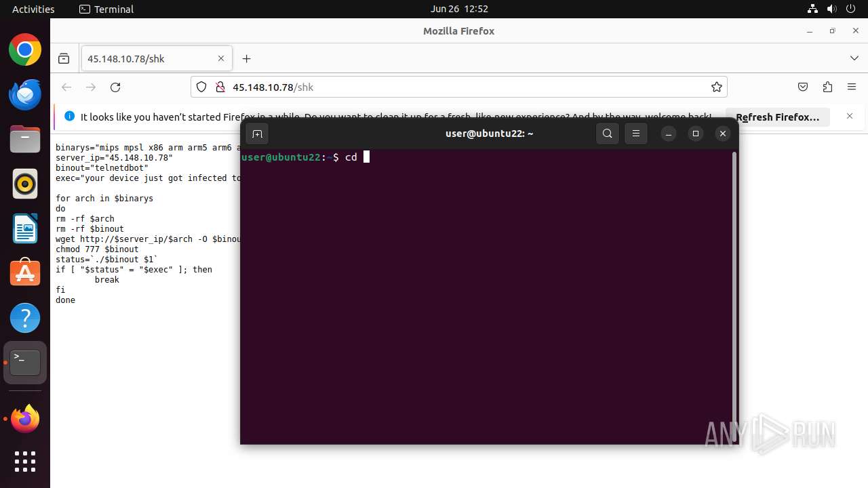Open the Files manager in dock

pos(25,139)
